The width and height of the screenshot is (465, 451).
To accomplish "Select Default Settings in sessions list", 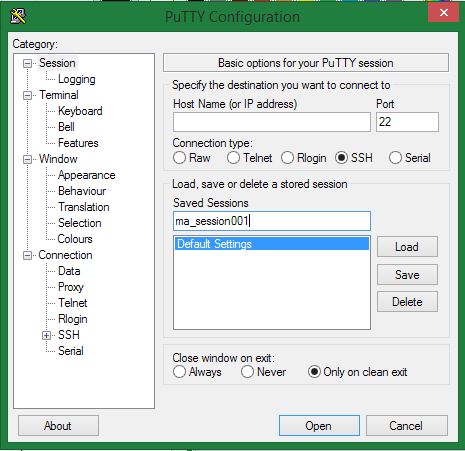I will pos(272,244).
